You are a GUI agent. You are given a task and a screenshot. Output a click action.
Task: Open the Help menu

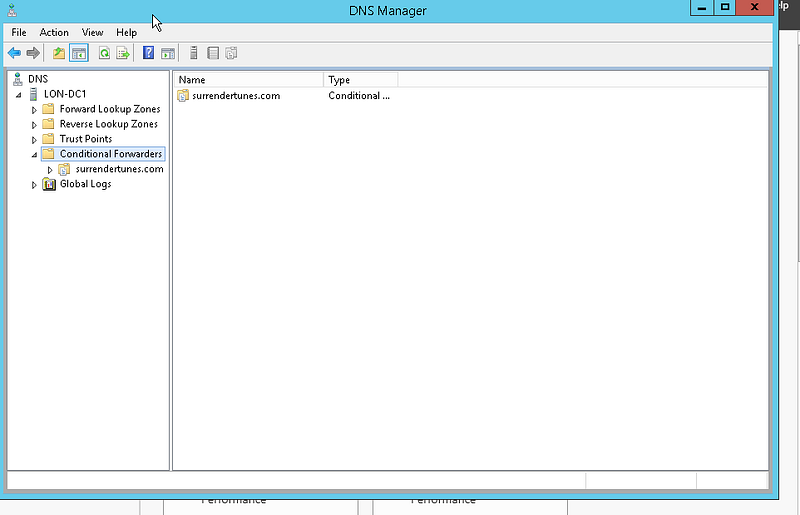tap(127, 32)
